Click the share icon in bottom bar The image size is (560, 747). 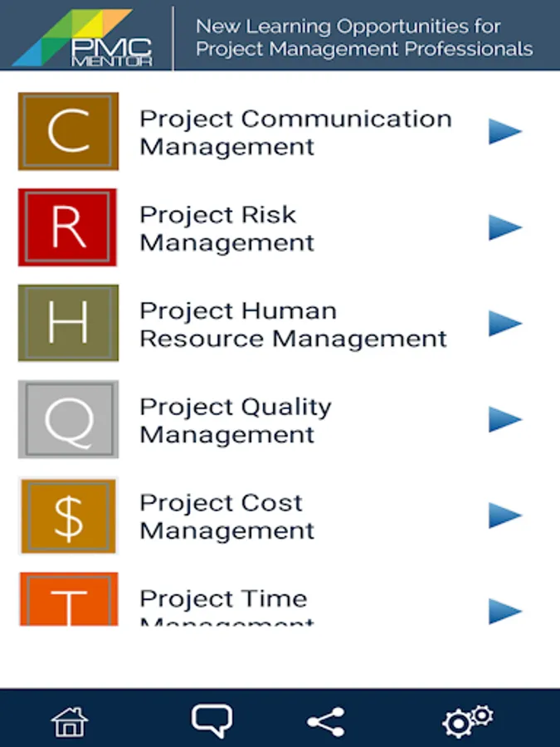(326, 722)
